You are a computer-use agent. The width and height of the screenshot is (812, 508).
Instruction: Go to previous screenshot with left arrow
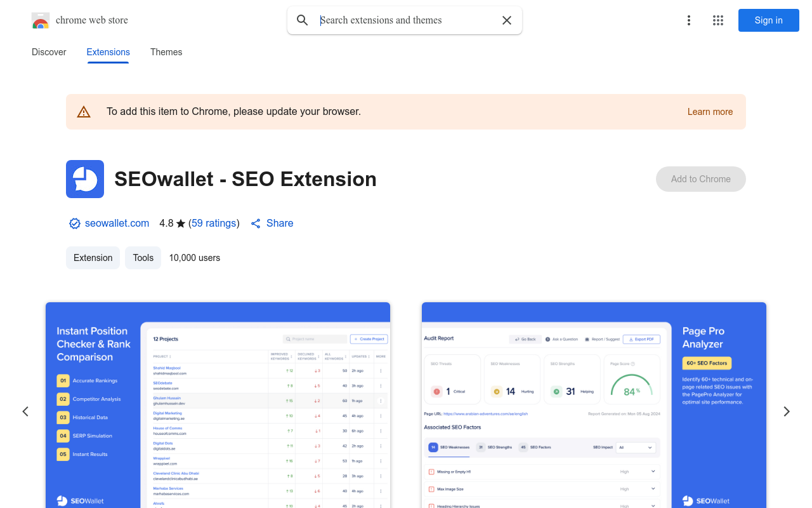[x=25, y=411]
